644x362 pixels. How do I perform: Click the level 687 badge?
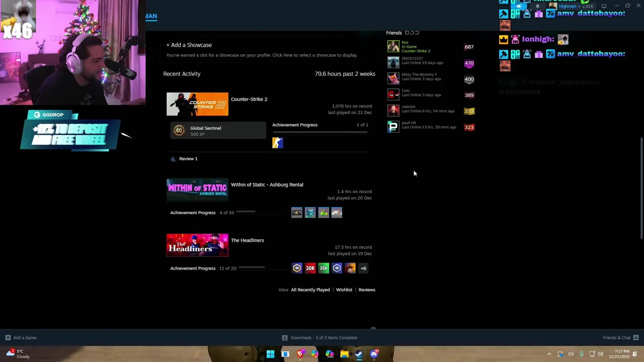point(469,47)
